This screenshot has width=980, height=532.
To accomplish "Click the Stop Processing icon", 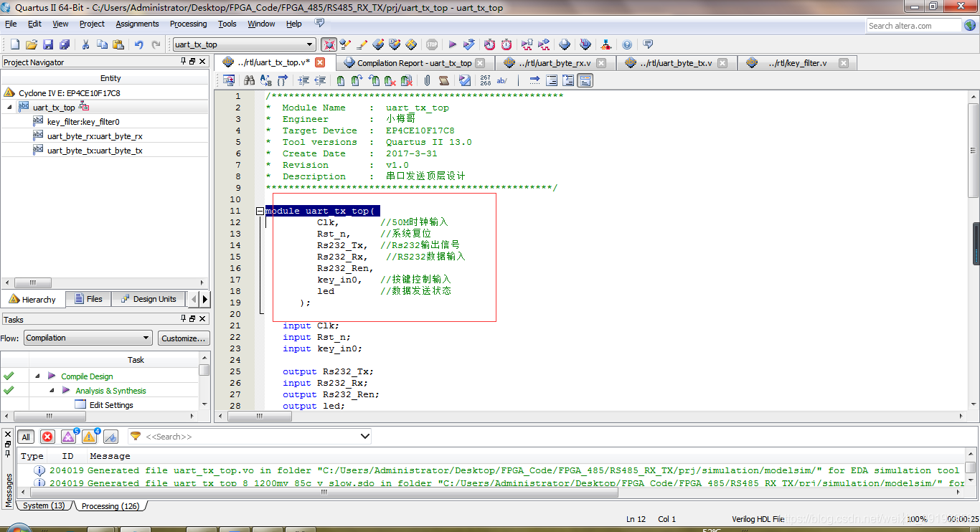I will point(432,44).
